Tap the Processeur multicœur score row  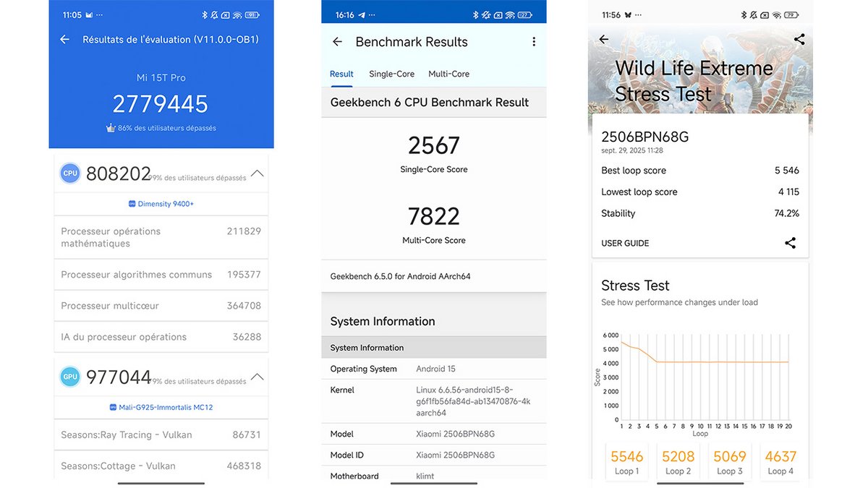(161, 306)
